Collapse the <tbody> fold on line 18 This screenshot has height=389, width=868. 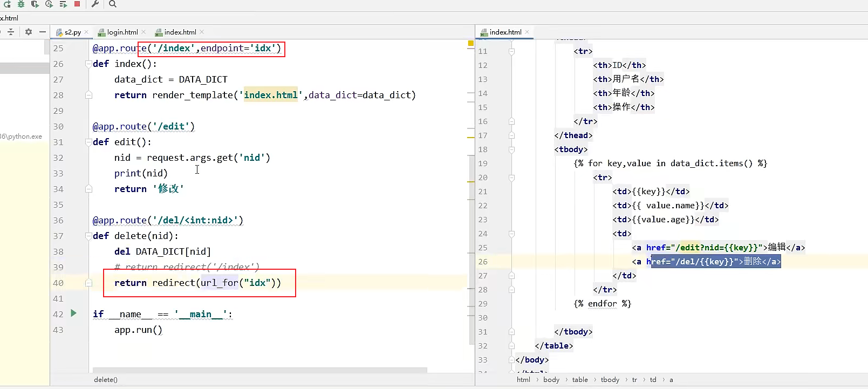(511, 149)
